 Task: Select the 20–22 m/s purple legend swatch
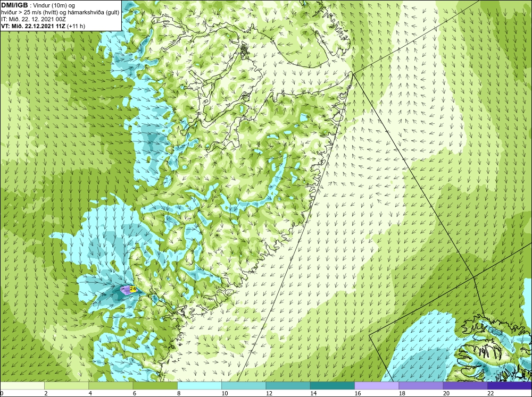click(465, 386)
